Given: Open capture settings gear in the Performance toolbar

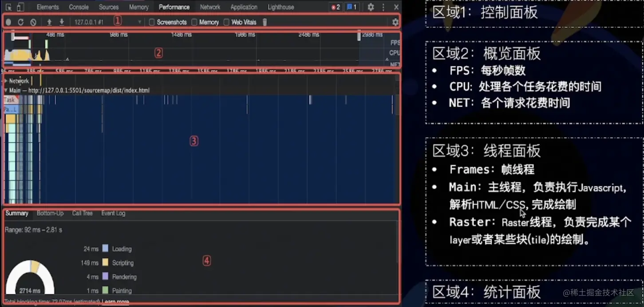Looking at the screenshot, I should click(395, 22).
